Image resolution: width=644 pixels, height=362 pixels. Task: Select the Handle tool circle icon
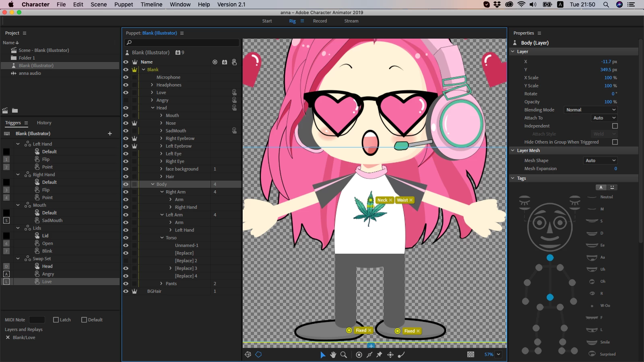coord(359,354)
